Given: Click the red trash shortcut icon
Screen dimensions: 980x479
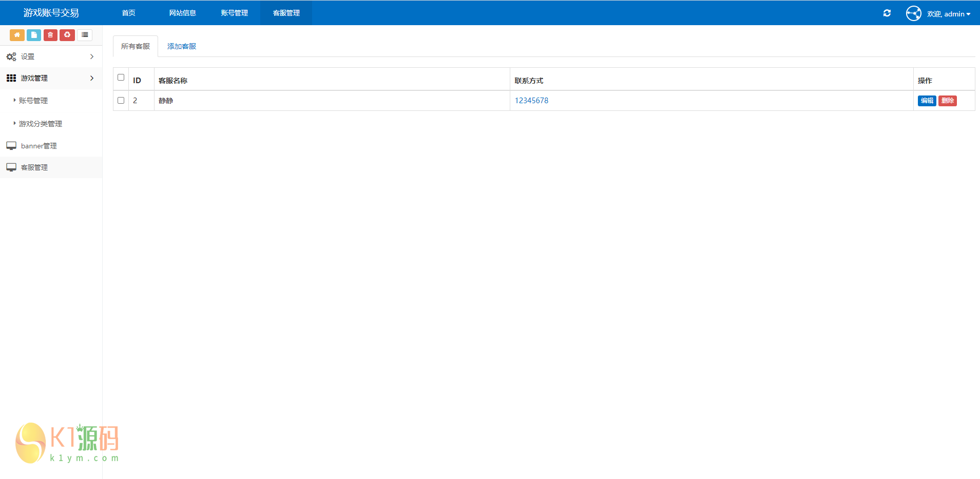Looking at the screenshot, I should pyautogui.click(x=50, y=35).
